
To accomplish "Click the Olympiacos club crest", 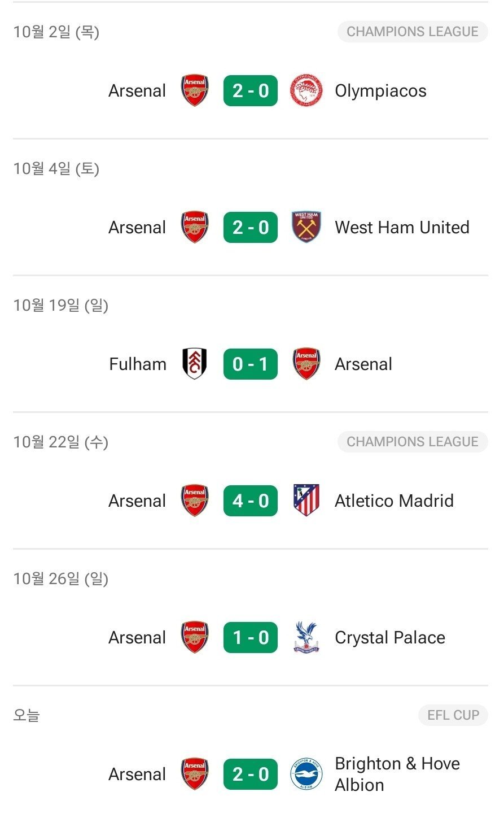I will tap(306, 90).
